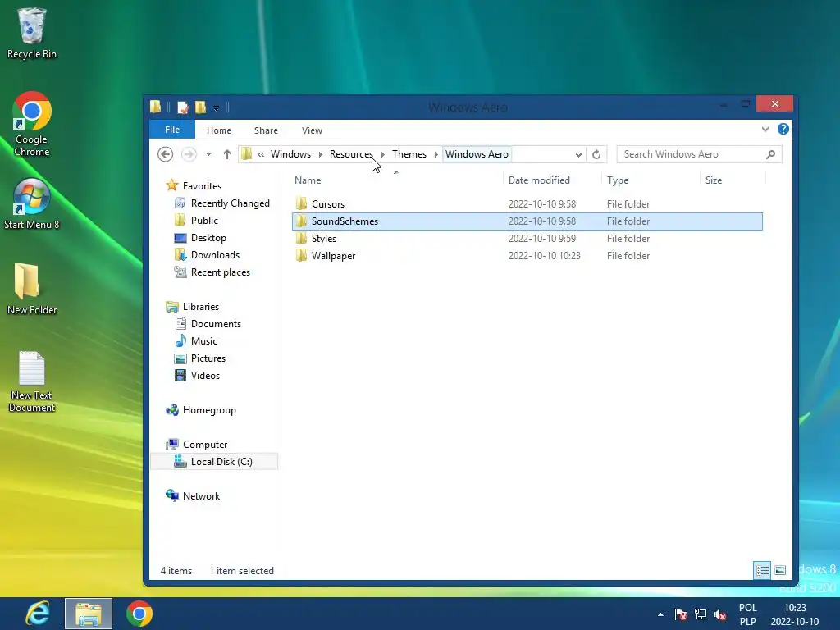Show hidden tray icons arrow
This screenshot has width=840, height=630.
[660, 614]
